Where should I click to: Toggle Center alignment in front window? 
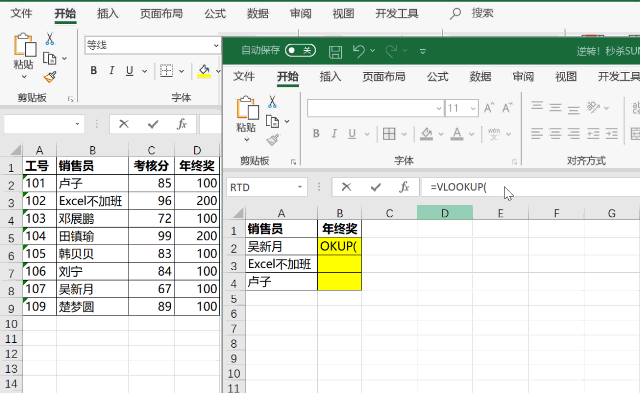[x=555, y=133]
